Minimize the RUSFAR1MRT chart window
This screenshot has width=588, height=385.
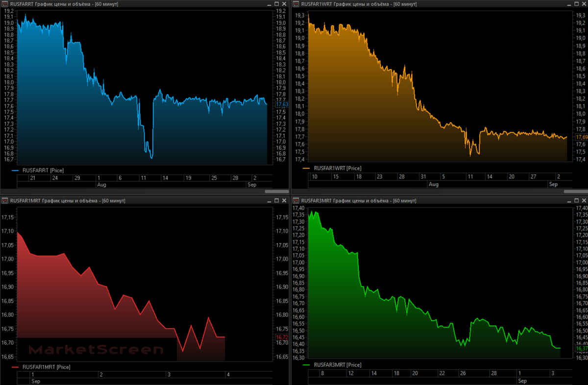pos(269,201)
